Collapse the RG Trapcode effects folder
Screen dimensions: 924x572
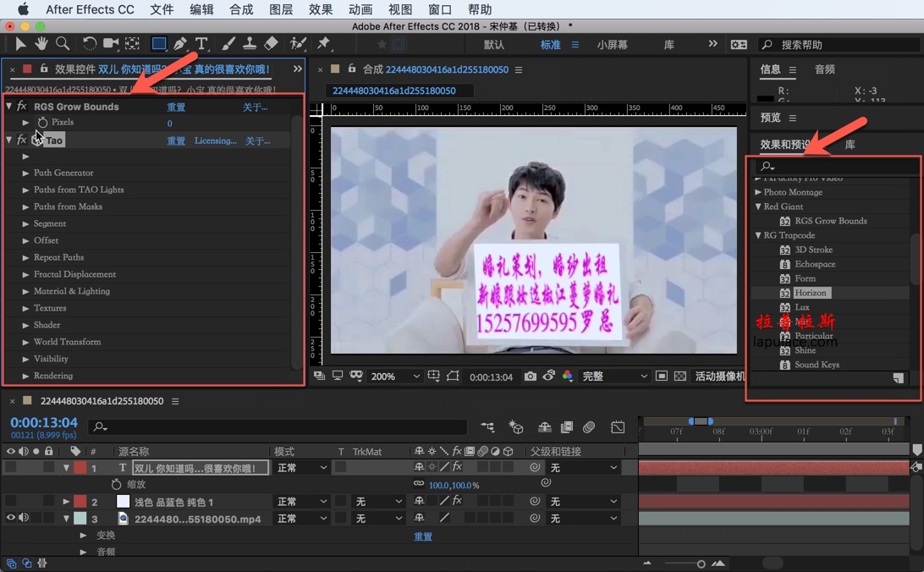click(x=758, y=235)
